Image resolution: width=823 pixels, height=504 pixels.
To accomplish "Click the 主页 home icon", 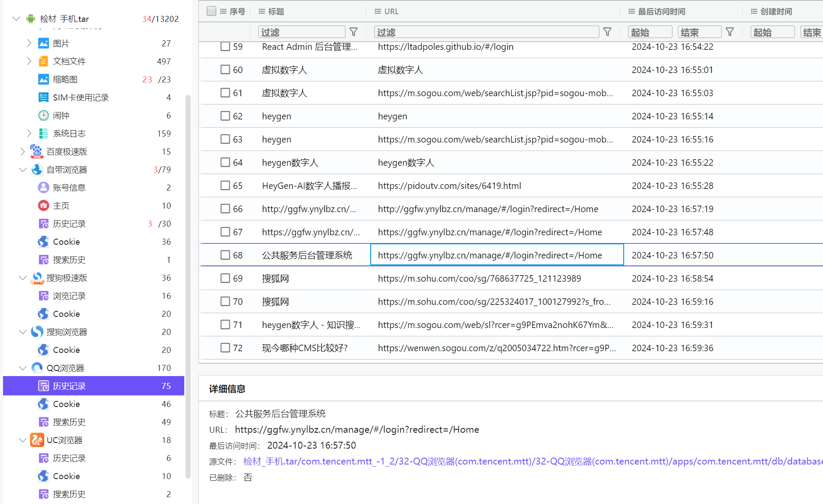I will (x=43, y=206).
